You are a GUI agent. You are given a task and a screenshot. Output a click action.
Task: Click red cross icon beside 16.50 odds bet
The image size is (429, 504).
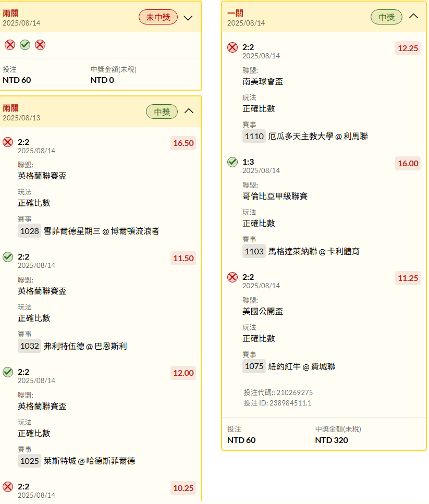8,142
